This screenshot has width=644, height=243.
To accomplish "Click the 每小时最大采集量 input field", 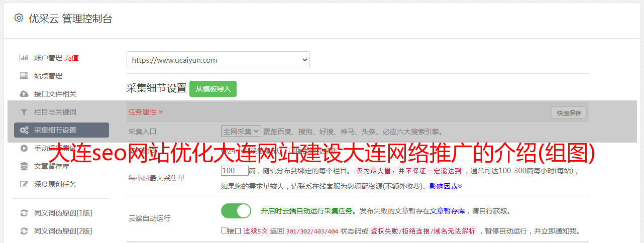I will (x=235, y=171).
